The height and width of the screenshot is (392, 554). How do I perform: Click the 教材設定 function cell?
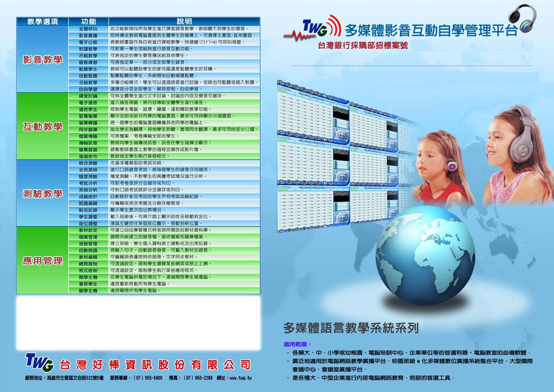pyautogui.click(x=88, y=230)
